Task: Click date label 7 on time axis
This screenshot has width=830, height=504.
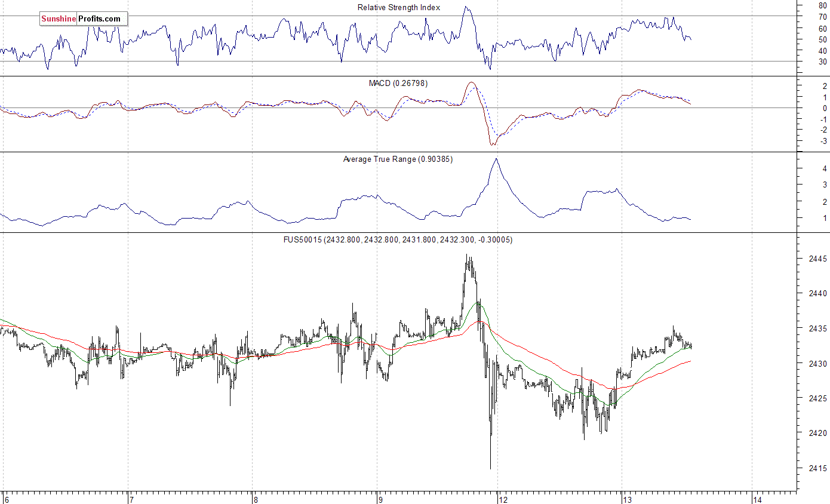Action: coord(130,500)
